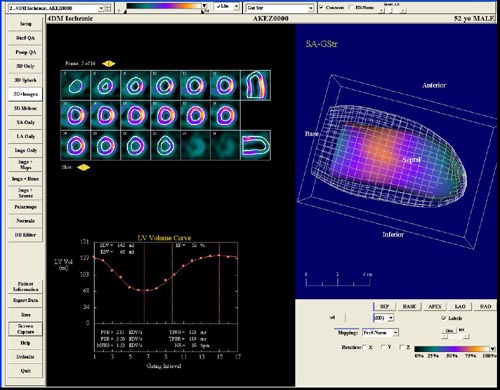
Task: Select the 3D+Images view
Action: click(26, 94)
